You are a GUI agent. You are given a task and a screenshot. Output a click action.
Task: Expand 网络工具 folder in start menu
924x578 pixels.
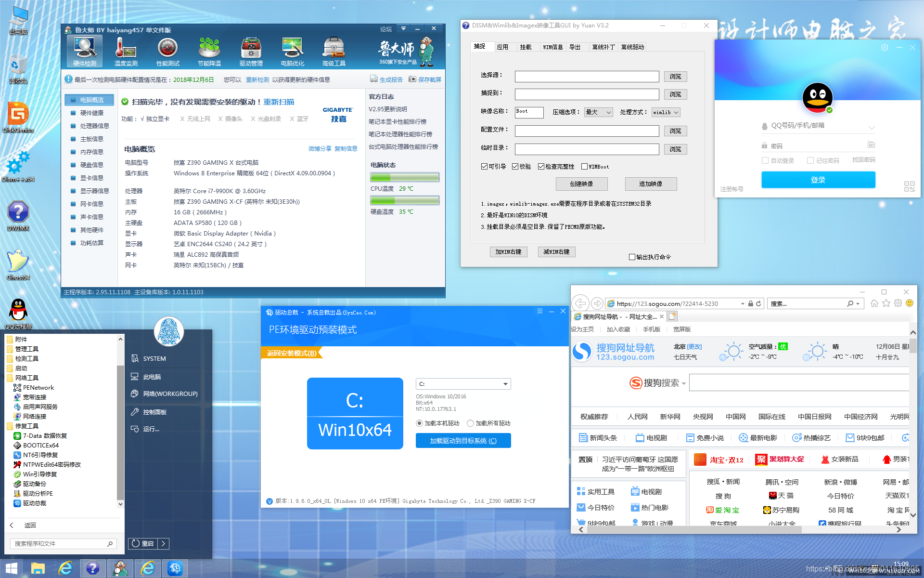tap(26, 378)
